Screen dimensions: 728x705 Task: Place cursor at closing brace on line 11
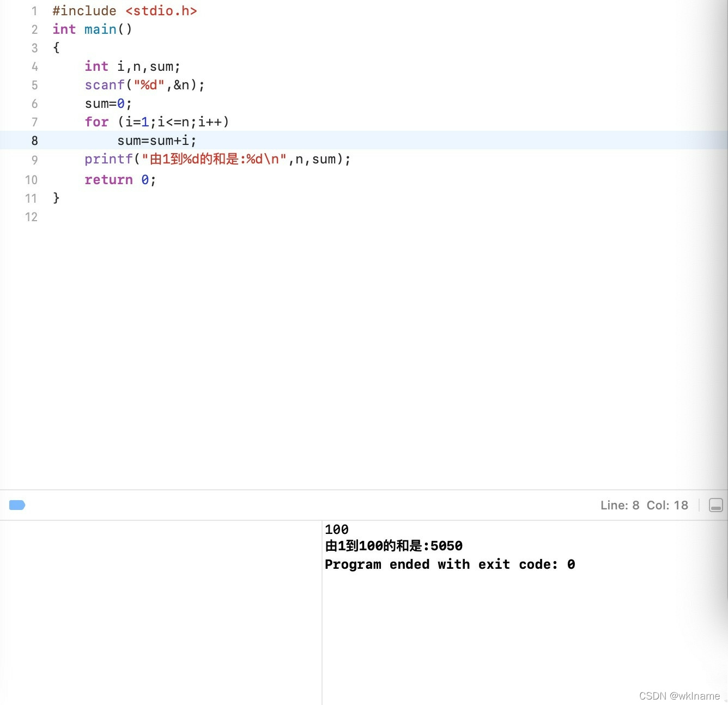coord(56,197)
